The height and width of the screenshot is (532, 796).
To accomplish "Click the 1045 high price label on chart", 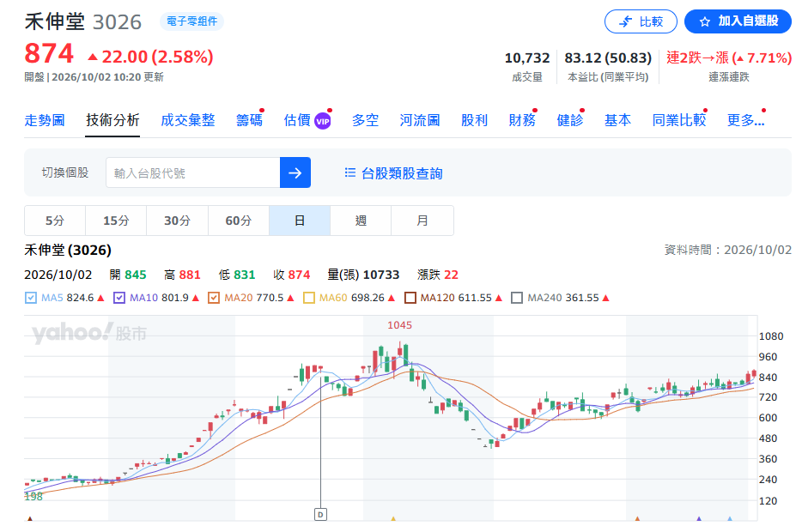I will click(399, 325).
